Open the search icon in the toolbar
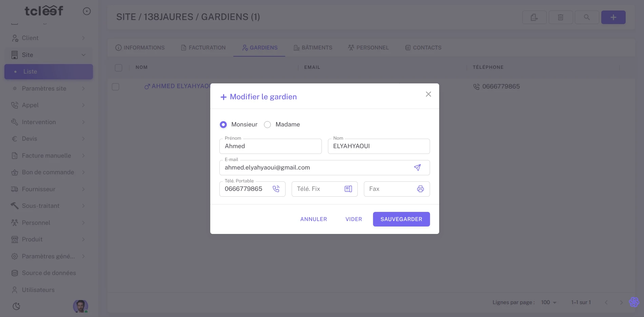Viewport: 644px width, 317px height. 587,17
